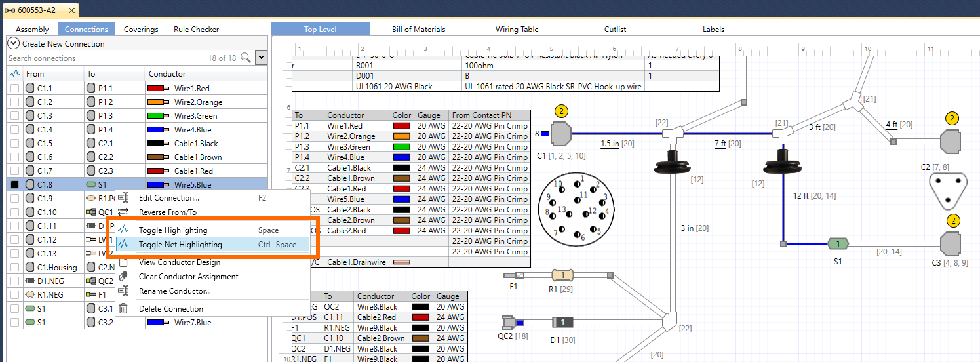Choose Toggle Net Highlighting menu entry

212,244
